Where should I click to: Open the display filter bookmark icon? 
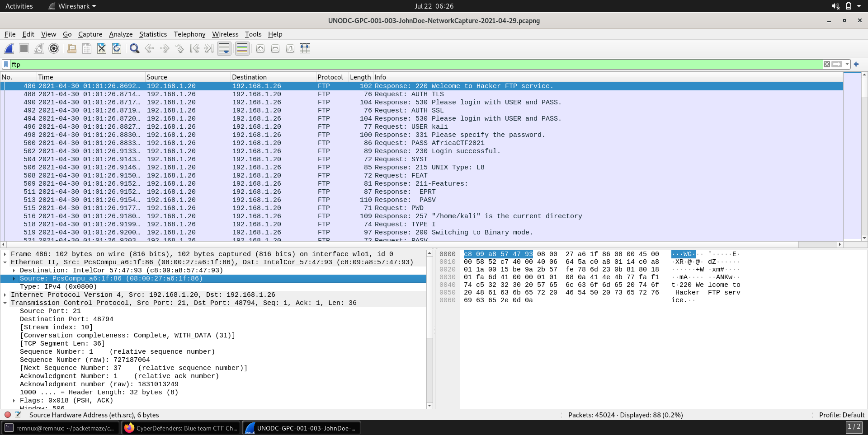click(x=6, y=64)
